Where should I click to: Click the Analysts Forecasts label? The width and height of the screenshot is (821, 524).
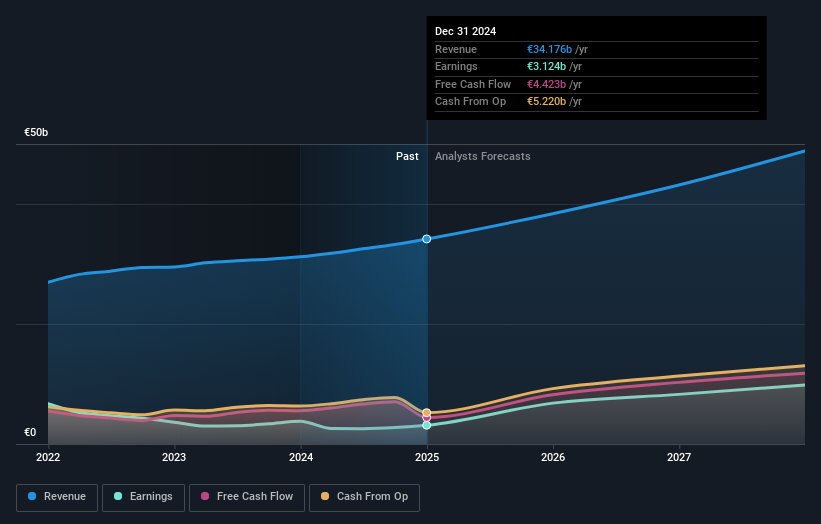(482, 156)
